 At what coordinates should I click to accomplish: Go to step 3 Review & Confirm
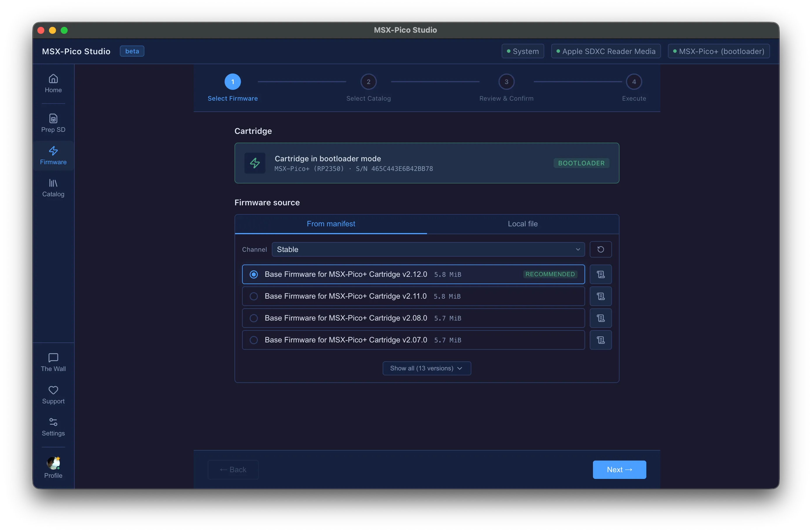(x=506, y=88)
